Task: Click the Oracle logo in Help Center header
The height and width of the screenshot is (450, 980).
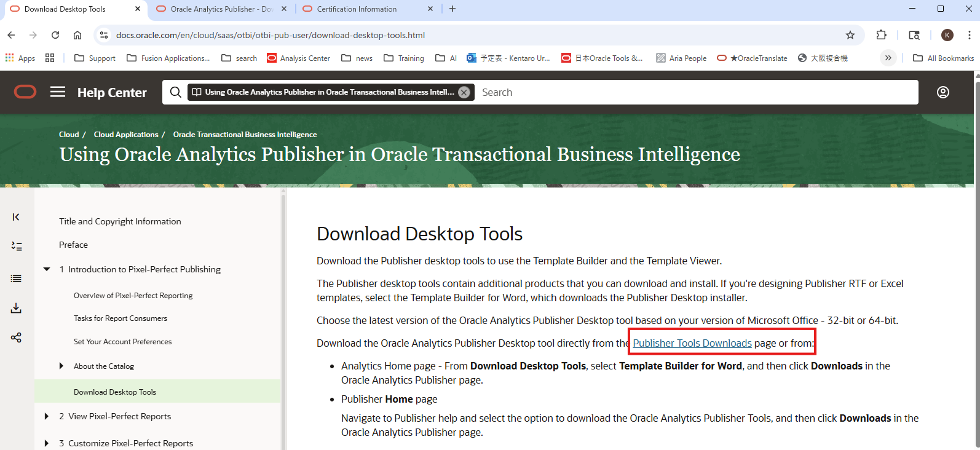Action: point(25,92)
